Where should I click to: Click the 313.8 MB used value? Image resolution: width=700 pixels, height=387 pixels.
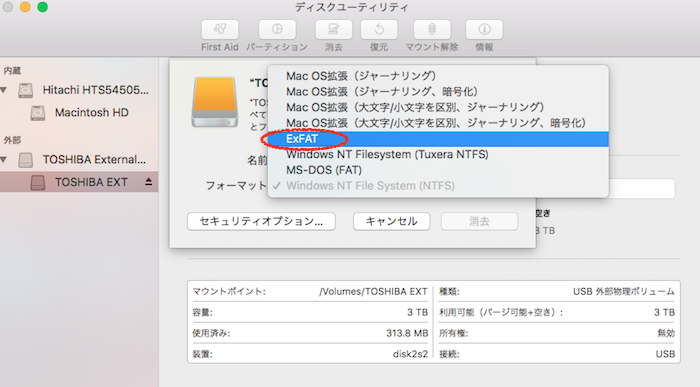[x=407, y=333]
